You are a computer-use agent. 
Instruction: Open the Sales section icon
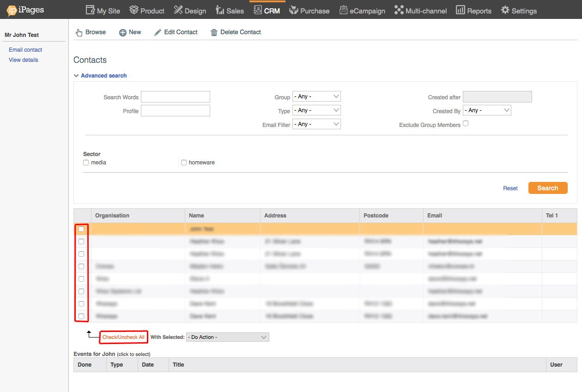point(220,10)
